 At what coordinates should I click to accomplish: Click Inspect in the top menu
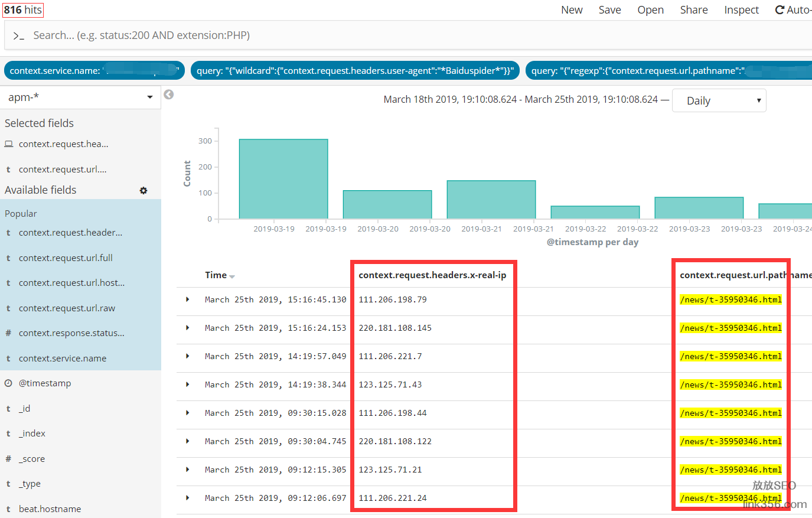tap(741, 10)
